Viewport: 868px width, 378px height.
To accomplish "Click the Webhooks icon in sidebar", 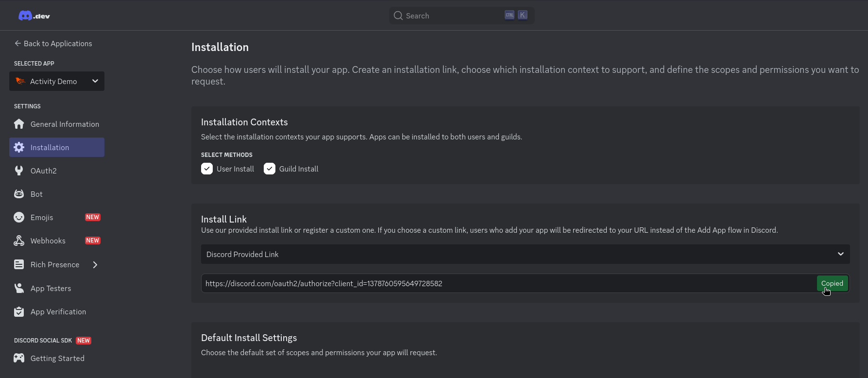I will [x=19, y=241].
